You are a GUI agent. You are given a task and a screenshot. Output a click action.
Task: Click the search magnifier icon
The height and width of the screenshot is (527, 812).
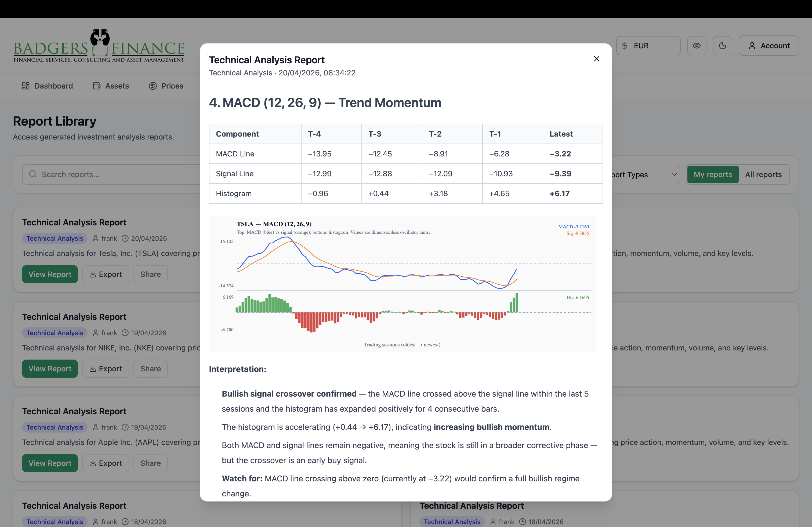[33, 174]
